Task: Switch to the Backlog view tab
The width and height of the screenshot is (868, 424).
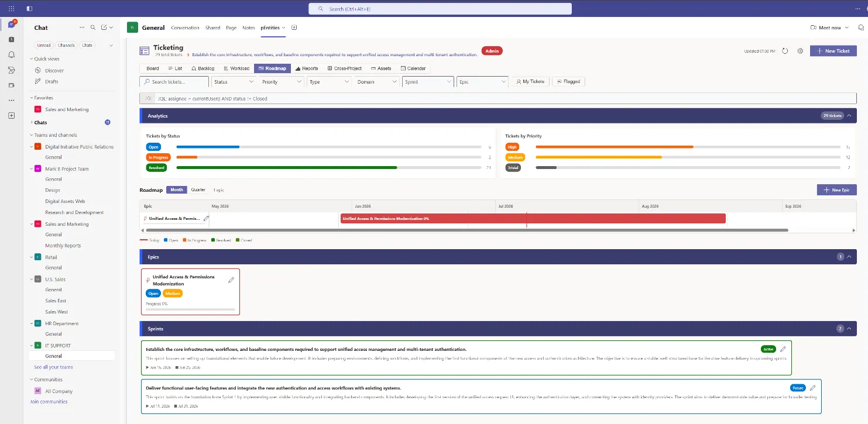Action: click(x=203, y=68)
